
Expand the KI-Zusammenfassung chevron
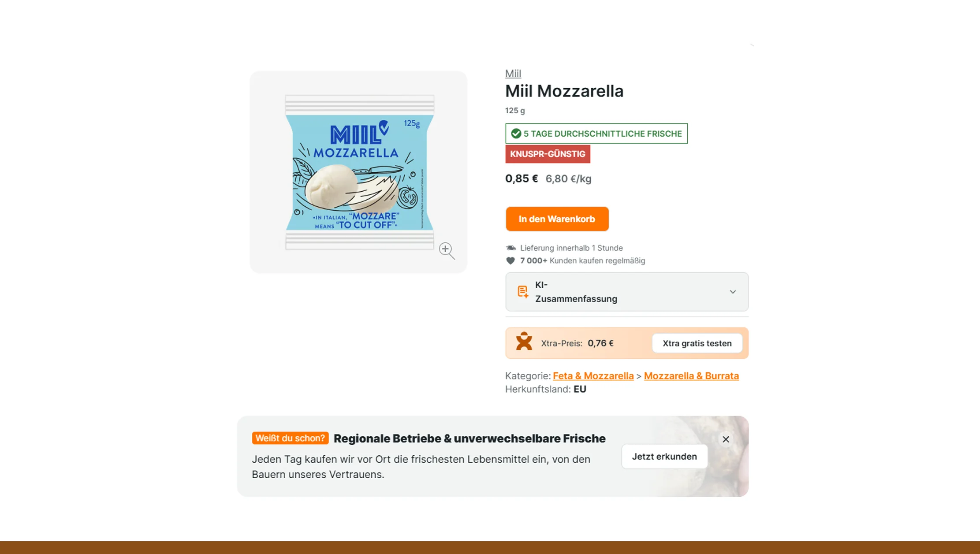tap(733, 292)
